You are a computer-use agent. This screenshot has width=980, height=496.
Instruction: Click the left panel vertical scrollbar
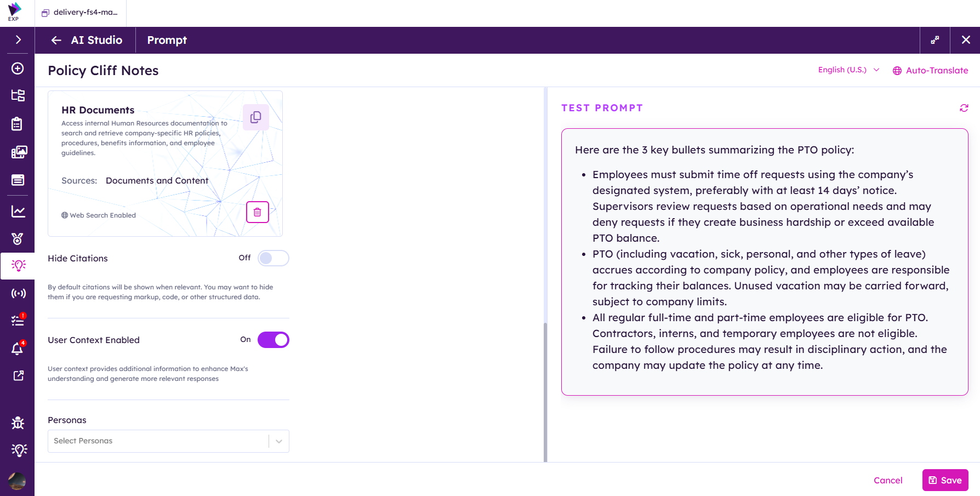[545, 392]
